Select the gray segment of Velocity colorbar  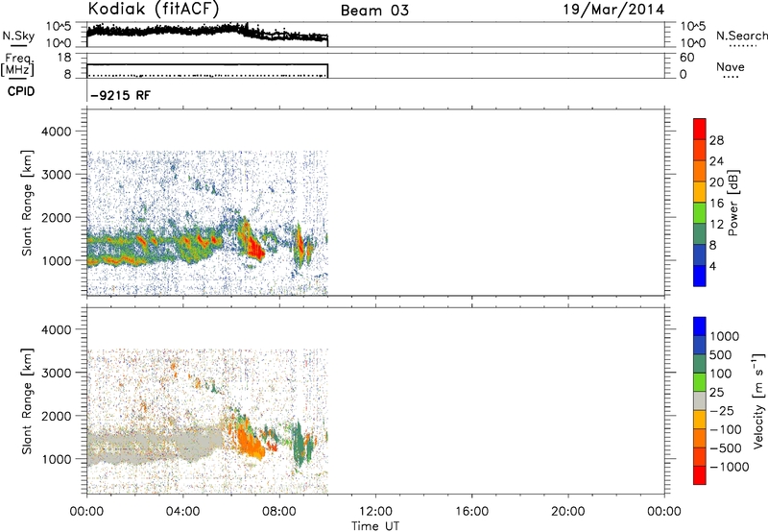tap(700, 400)
